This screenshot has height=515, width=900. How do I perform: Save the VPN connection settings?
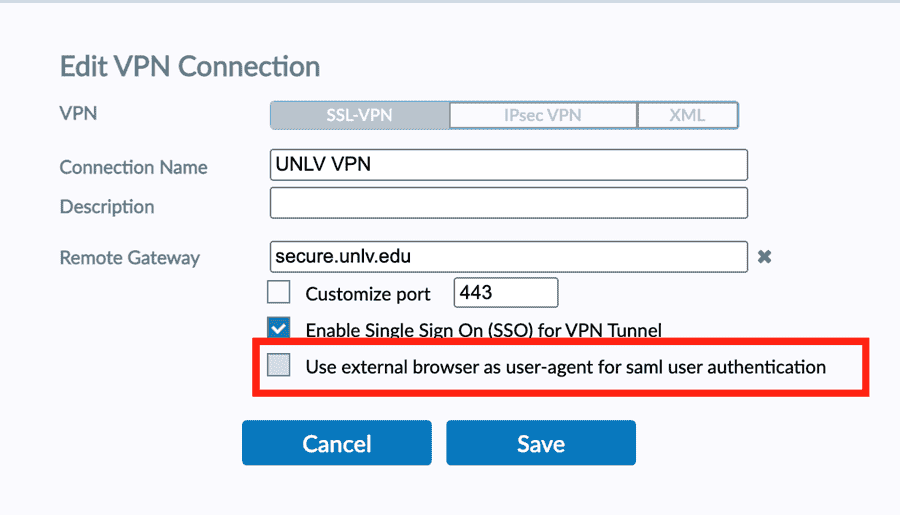point(541,443)
